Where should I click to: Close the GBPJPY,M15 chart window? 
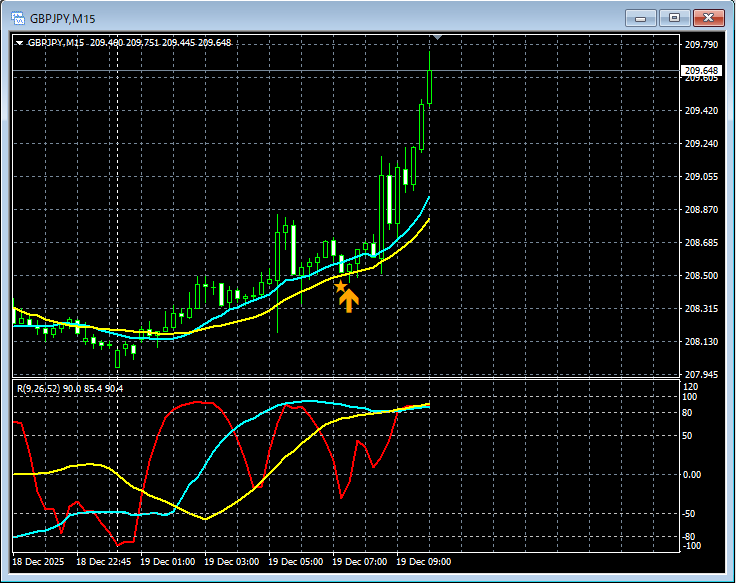(708, 17)
